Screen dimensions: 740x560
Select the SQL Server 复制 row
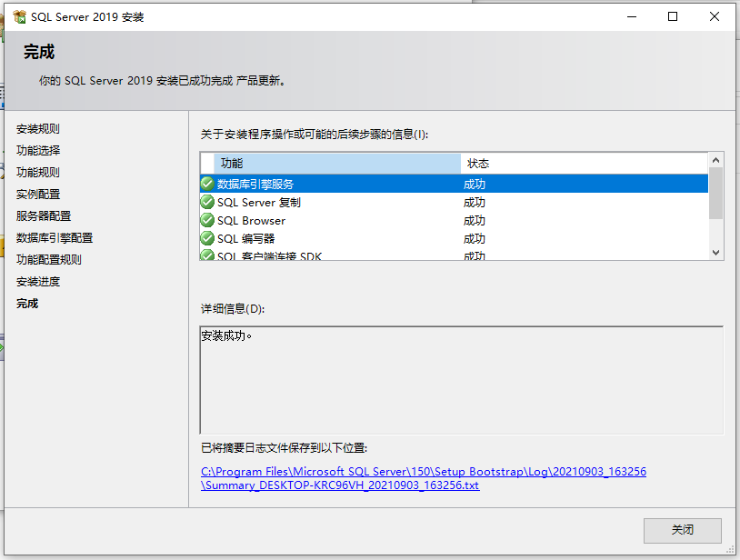point(454,202)
